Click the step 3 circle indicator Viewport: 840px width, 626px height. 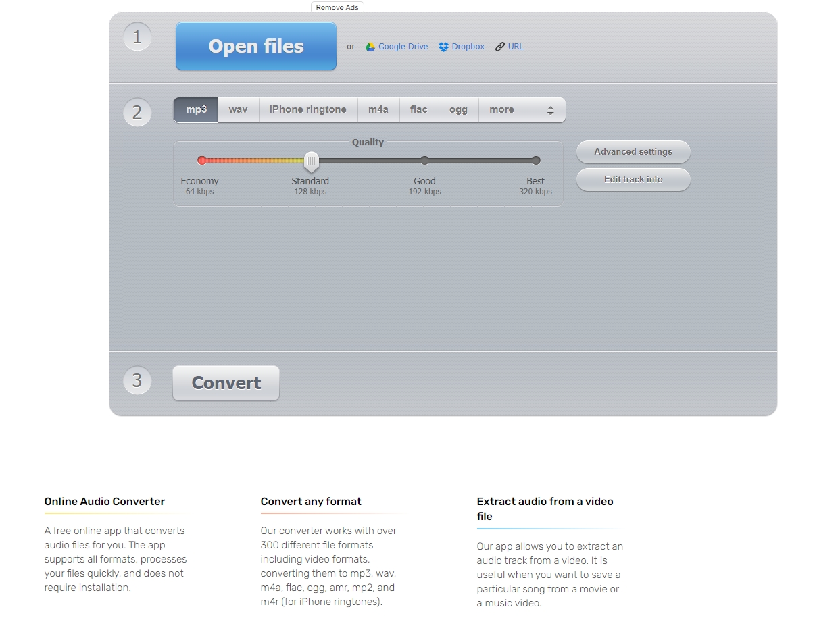[x=137, y=380]
